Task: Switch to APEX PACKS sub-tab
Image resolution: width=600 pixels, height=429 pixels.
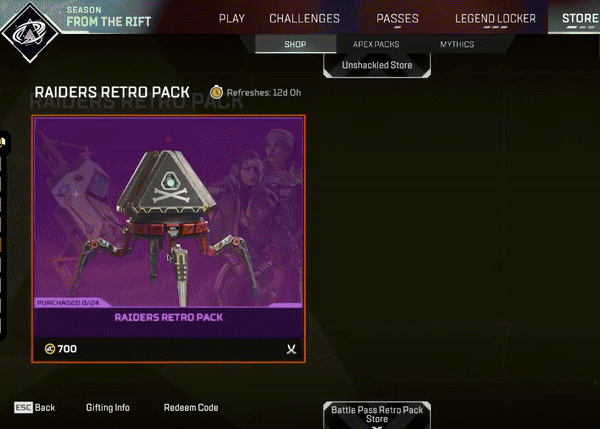Action: click(x=376, y=44)
